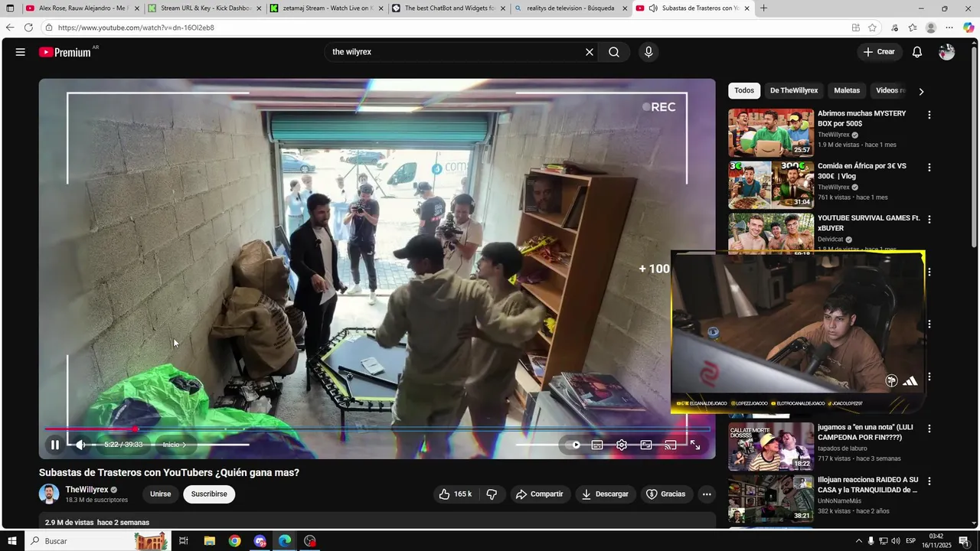Mute the video volume speaker
This screenshot has height=551, width=980.
pyautogui.click(x=80, y=445)
